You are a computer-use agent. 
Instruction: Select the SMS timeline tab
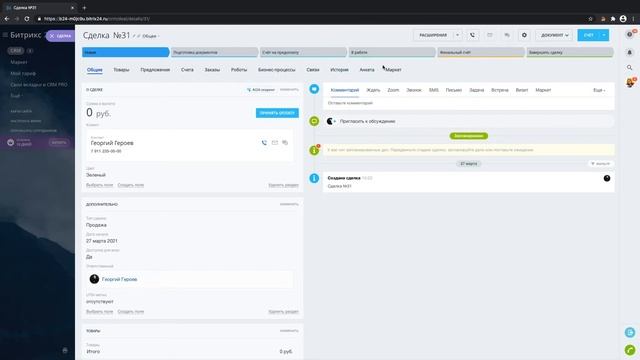tap(433, 90)
